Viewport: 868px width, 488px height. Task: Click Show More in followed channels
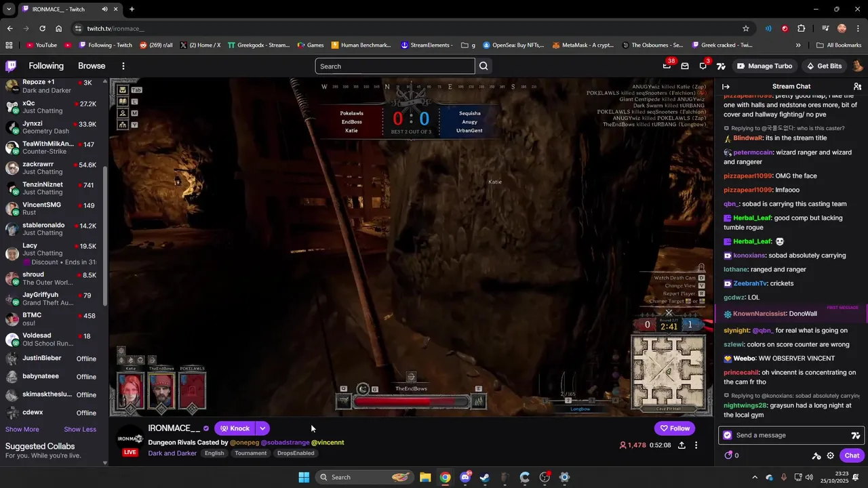coord(22,429)
